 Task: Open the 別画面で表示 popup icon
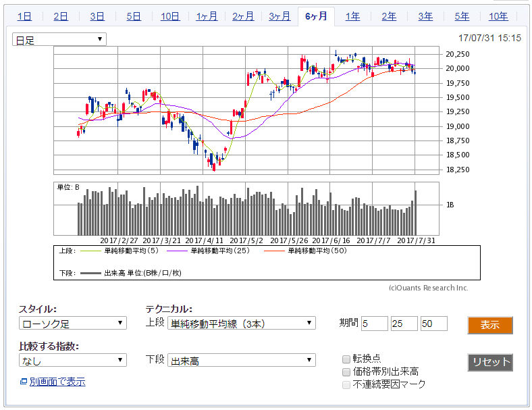click(24, 382)
